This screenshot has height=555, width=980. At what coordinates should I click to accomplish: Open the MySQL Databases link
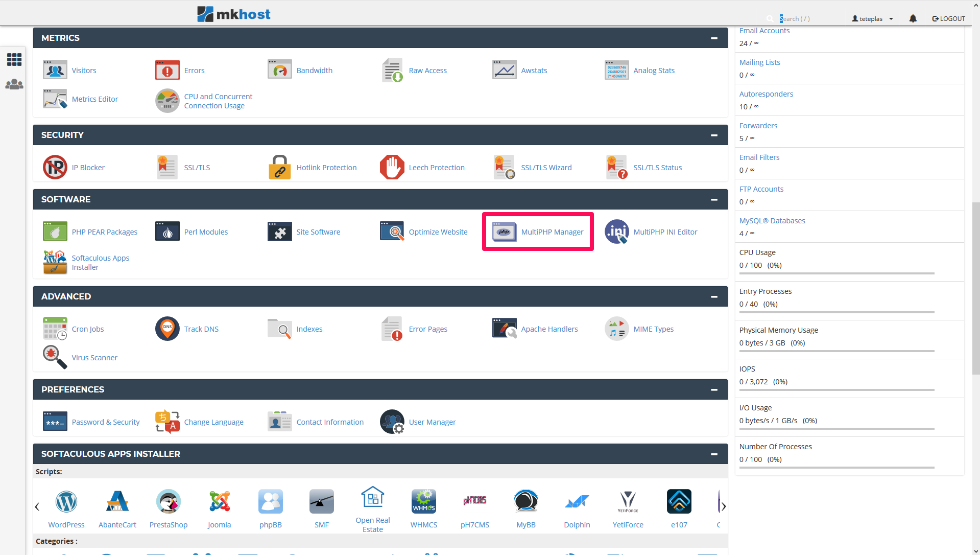point(772,221)
